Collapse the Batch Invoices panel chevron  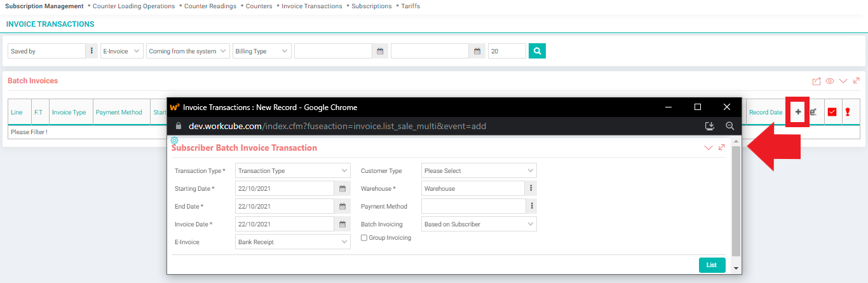(843, 81)
